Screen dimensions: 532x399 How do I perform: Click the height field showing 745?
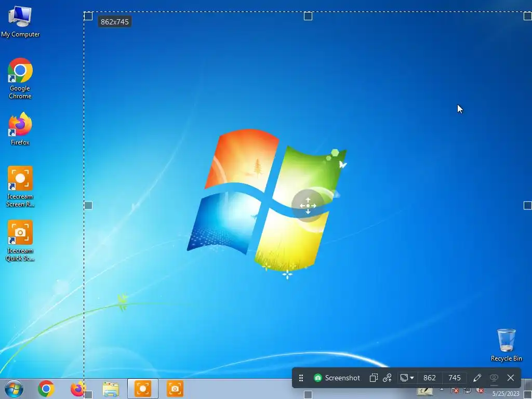[454, 378]
